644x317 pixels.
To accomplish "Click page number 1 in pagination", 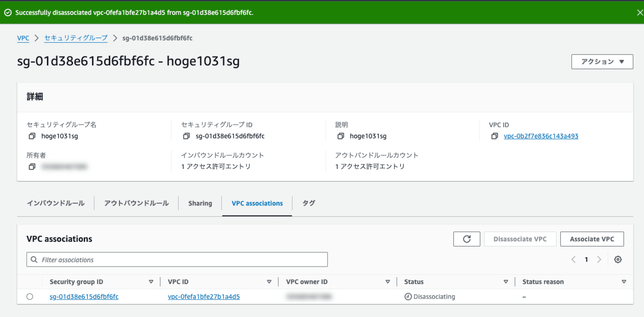I will pyautogui.click(x=586, y=259).
